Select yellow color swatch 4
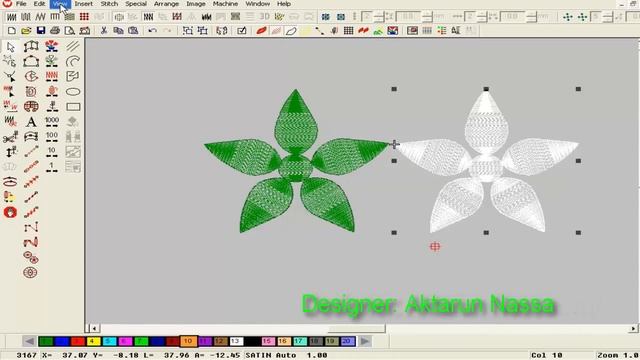 coord(93,341)
